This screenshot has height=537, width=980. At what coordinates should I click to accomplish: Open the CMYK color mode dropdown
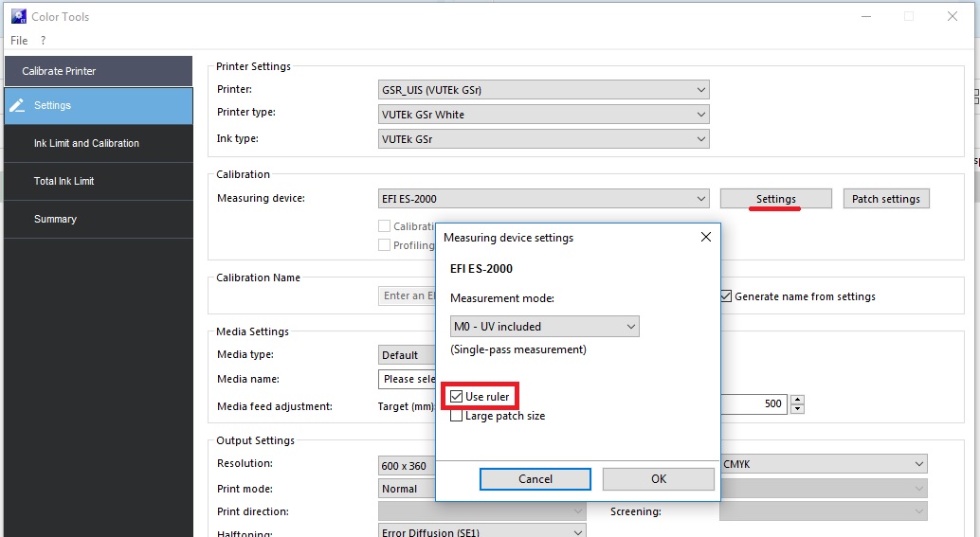point(823,464)
